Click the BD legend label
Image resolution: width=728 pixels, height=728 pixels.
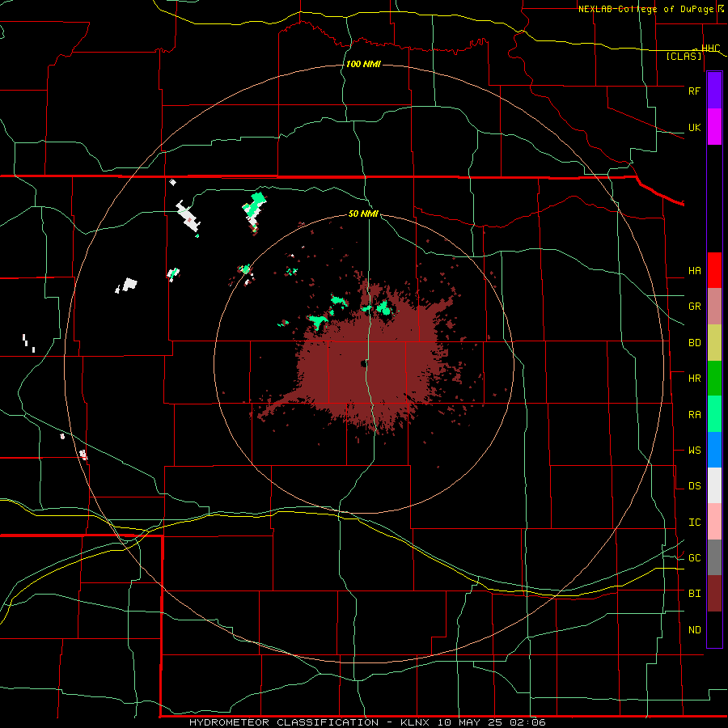(x=694, y=343)
